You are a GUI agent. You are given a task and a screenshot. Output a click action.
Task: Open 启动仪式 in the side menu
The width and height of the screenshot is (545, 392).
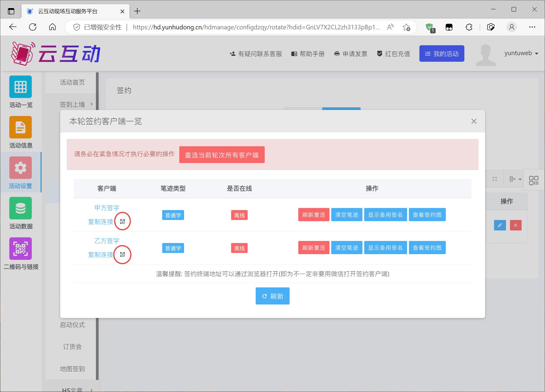72,325
